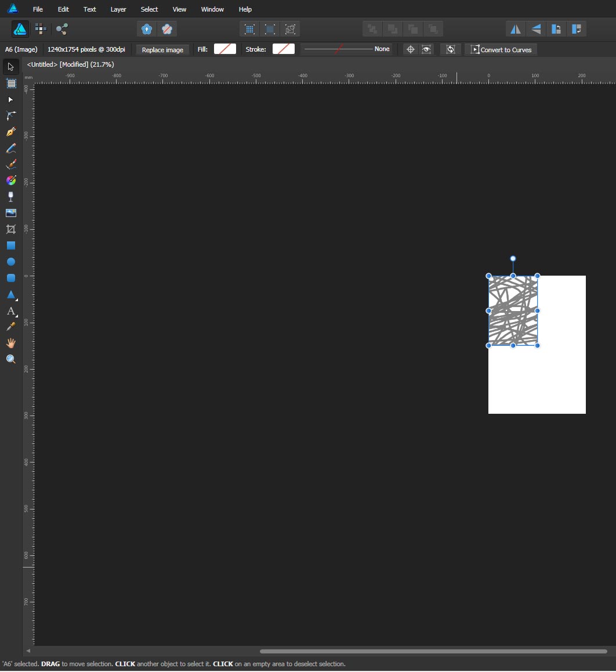616x672 pixels.
Task: Click the Affinity app logo icon
Action: 13,9
